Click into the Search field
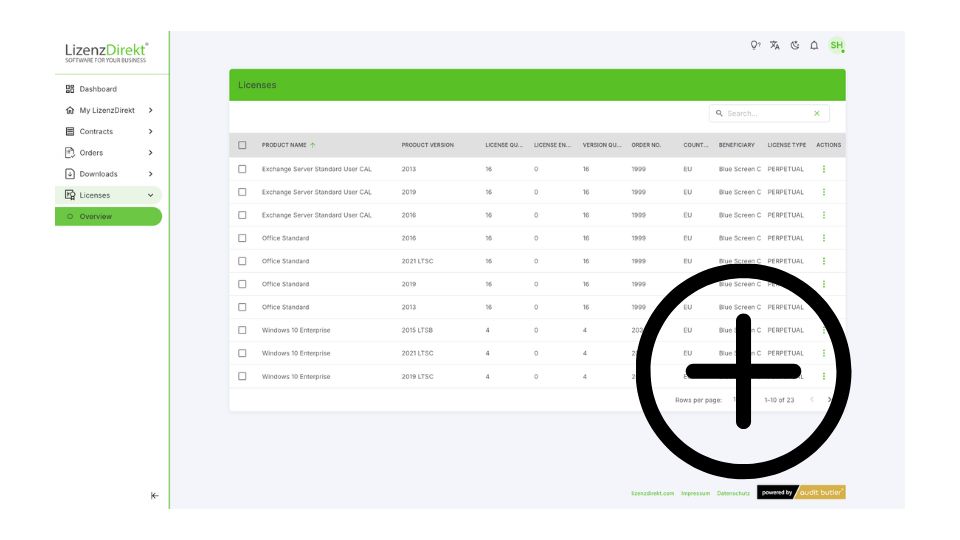Screen dimensions: 960x540 765,114
